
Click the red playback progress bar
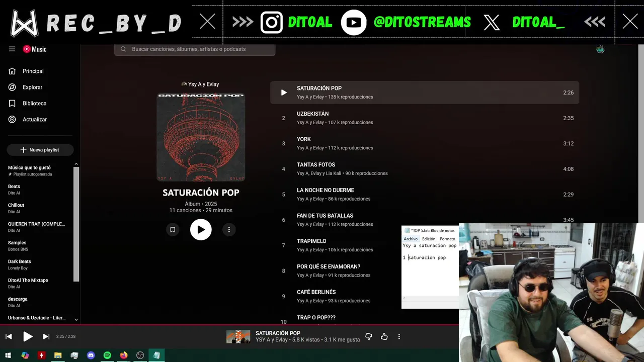(x=229, y=325)
